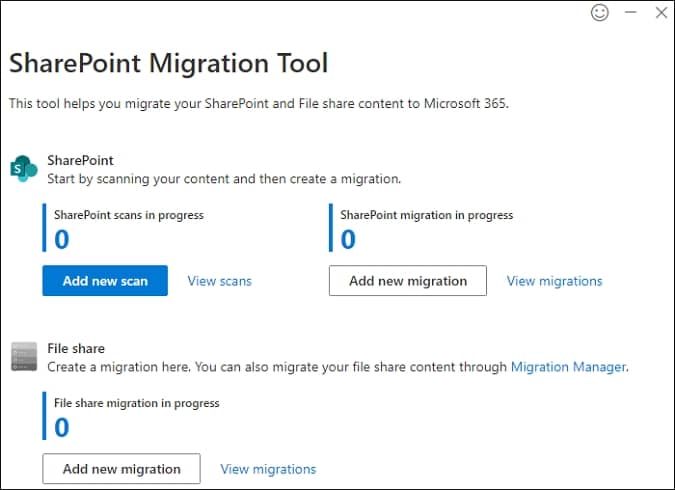Click the smiley feedback icon
675x490 pixels.
(600, 12)
